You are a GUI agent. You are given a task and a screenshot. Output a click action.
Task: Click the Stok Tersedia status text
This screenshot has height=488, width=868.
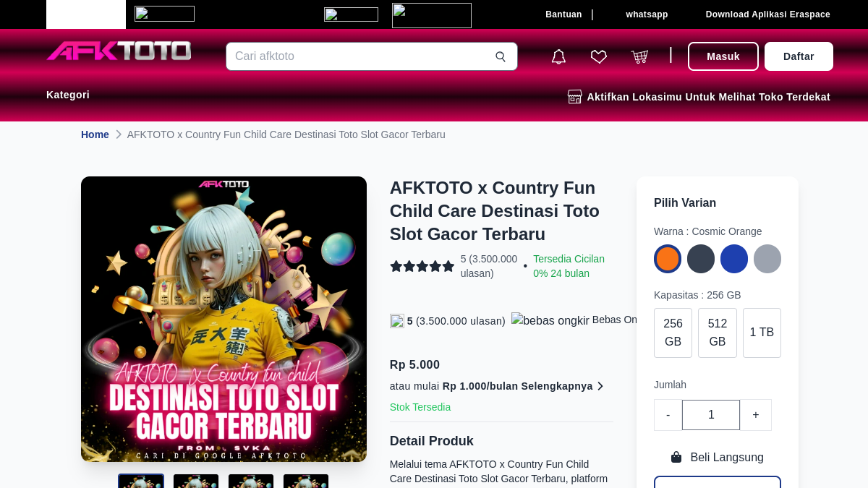pos(420,407)
